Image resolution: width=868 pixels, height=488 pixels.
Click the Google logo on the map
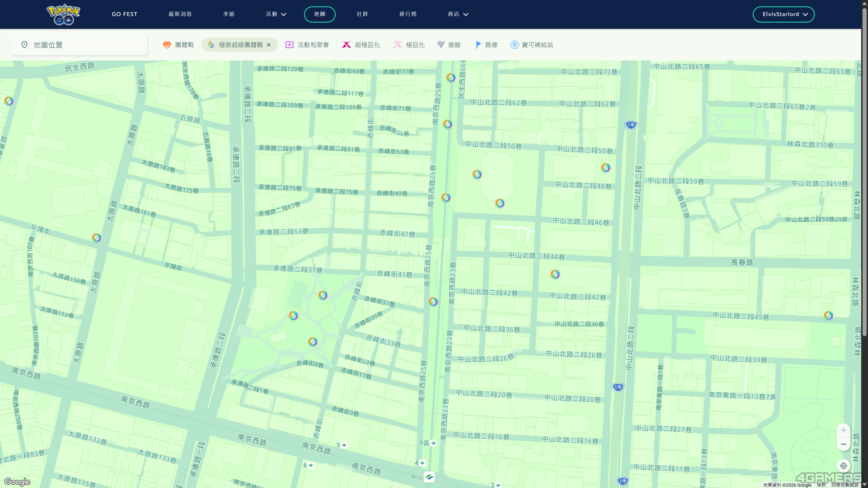pos(17,482)
